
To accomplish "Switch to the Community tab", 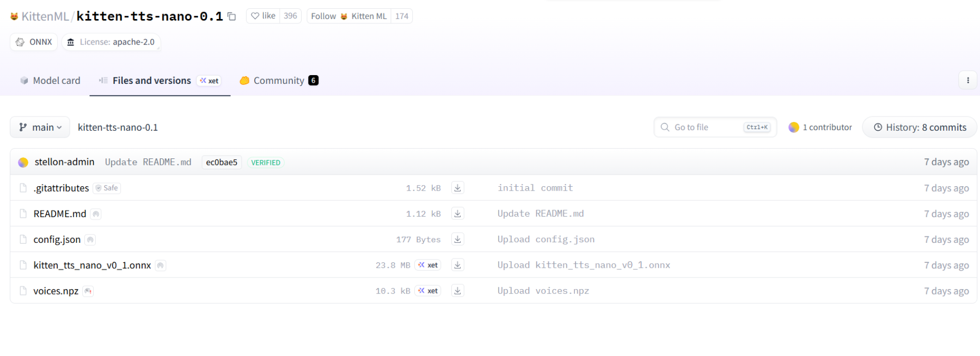I will (x=279, y=81).
